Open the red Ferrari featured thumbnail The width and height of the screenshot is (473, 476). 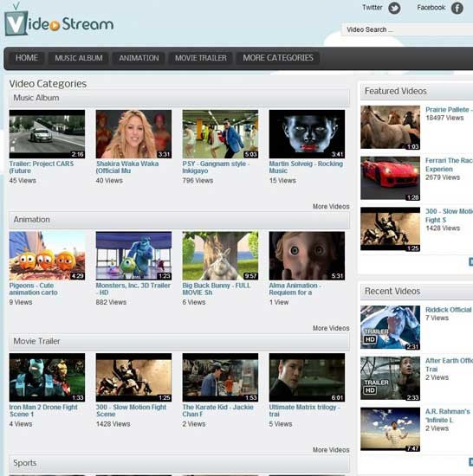(x=391, y=178)
